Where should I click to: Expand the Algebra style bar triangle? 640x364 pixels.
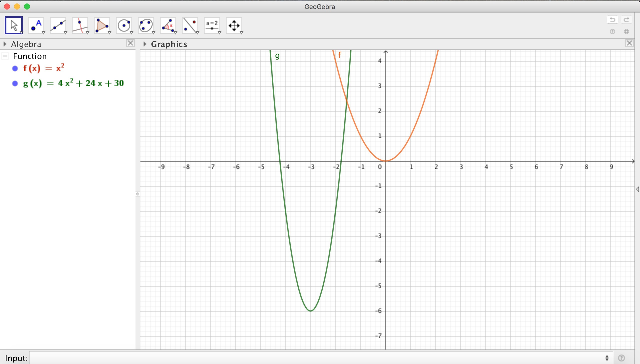5,44
